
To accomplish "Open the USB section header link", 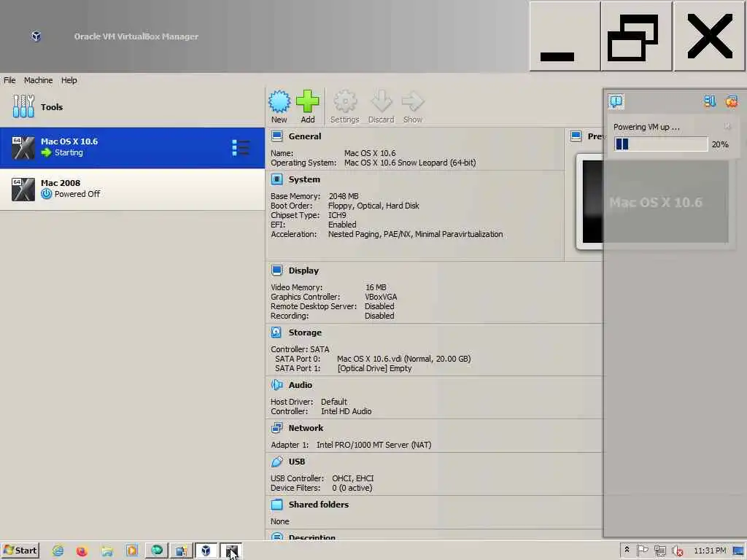I will (297, 462).
